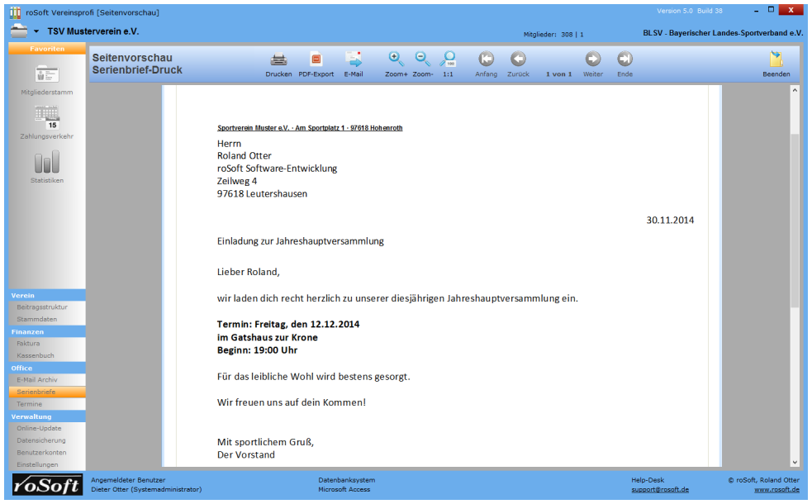
Task: Zoom out with the Zoom- magnifier
Action: coord(422,59)
